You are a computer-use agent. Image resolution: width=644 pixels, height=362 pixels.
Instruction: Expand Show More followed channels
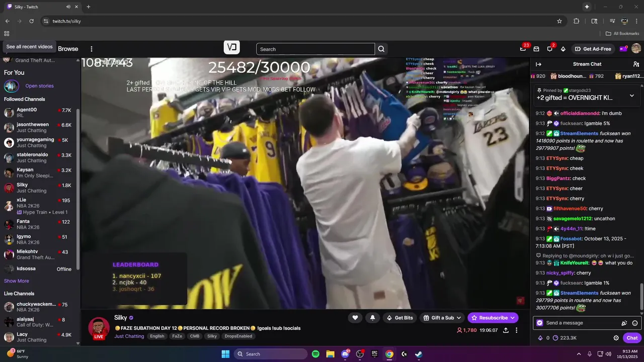[x=17, y=281]
